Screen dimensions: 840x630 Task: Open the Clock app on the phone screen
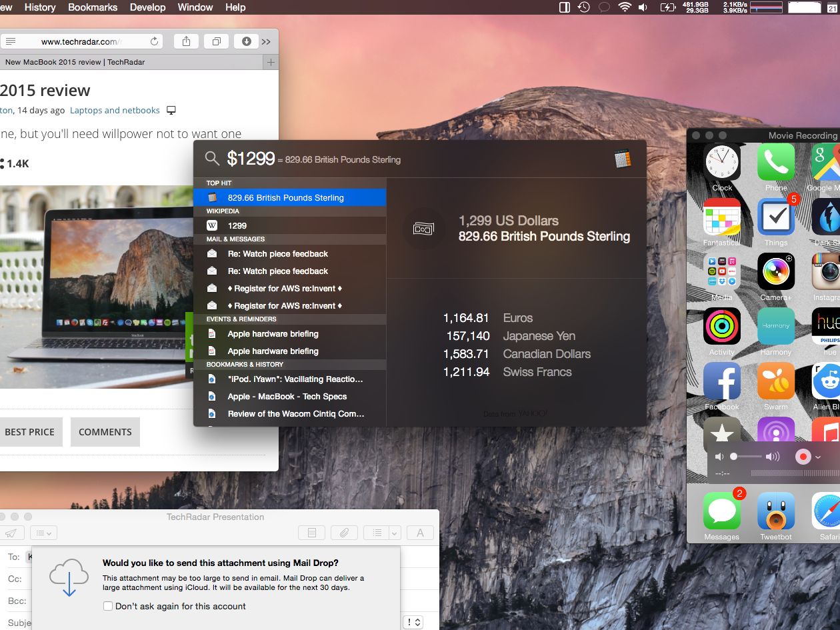[722, 162]
